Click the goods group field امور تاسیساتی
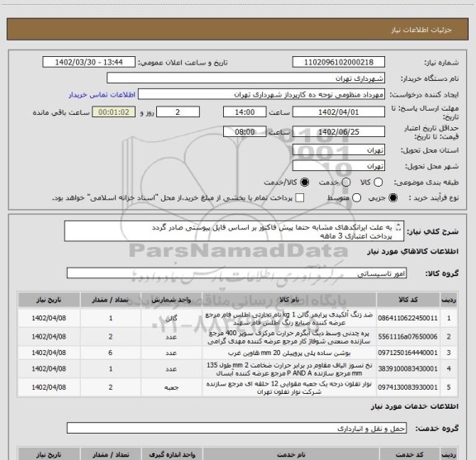 coord(236,273)
